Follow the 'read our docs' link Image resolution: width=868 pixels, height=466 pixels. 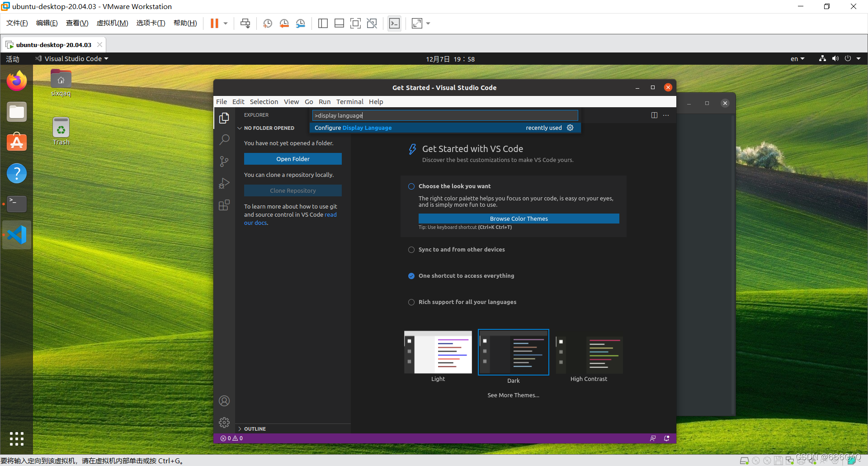tap(330, 215)
